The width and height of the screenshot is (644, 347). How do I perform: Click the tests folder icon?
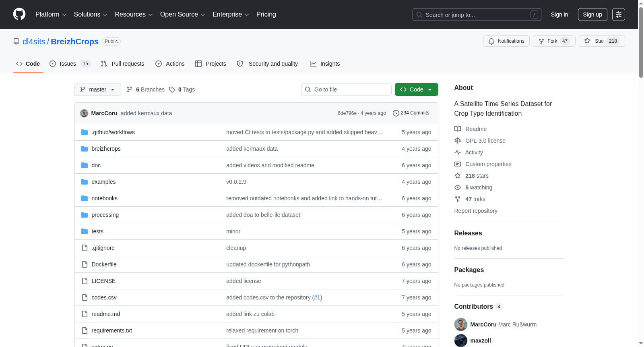click(85, 231)
